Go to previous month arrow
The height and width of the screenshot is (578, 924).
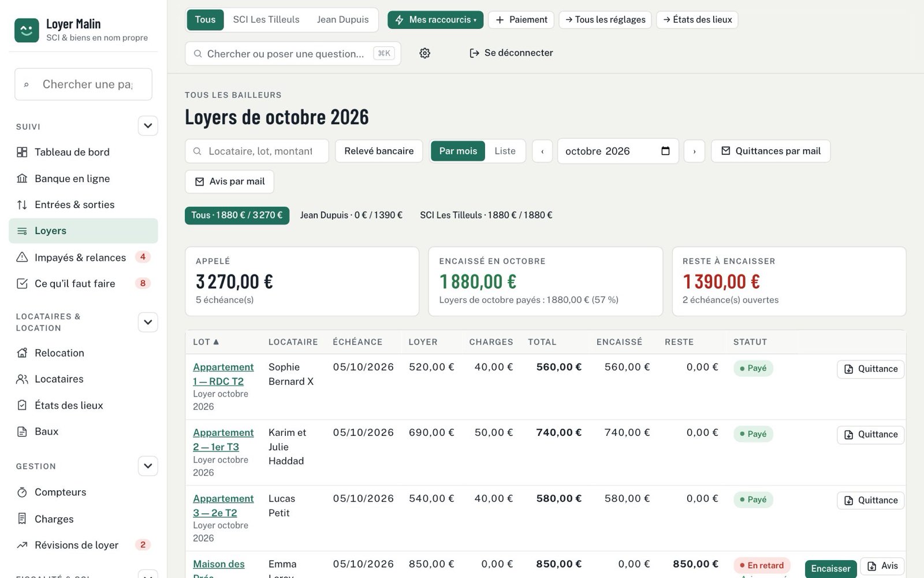[x=542, y=151]
